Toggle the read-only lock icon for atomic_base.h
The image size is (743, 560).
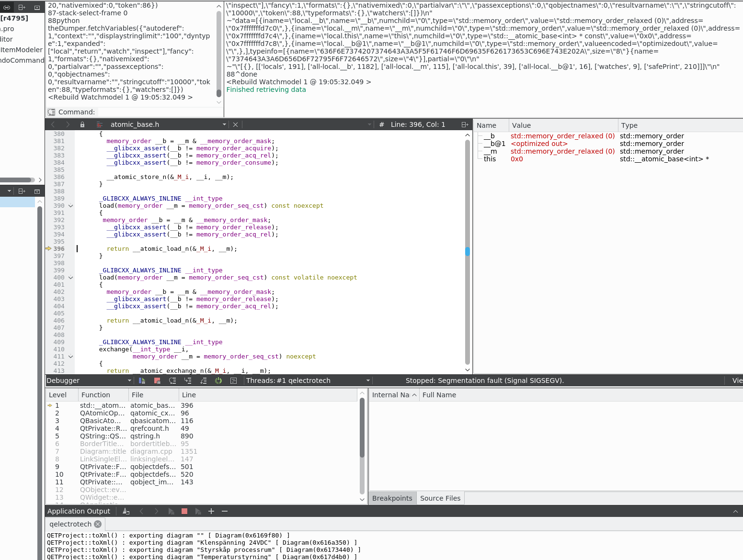click(82, 124)
